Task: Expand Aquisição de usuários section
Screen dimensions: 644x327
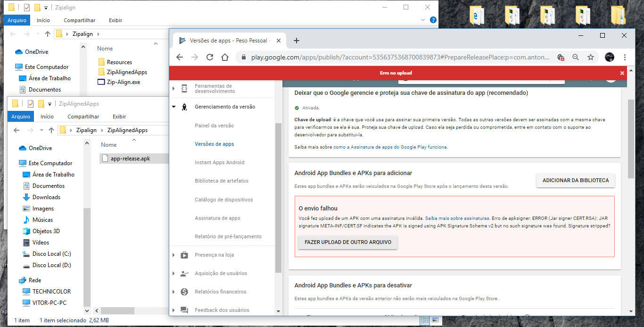Action: tap(173, 273)
